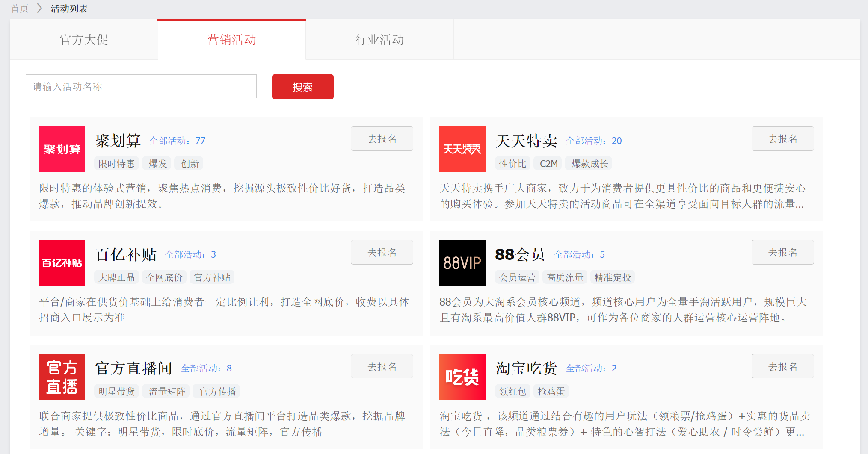This screenshot has height=454, width=868.
Task: Click 去报名 on the 百亿补贴 card
Action: pyautogui.click(x=382, y=252)
